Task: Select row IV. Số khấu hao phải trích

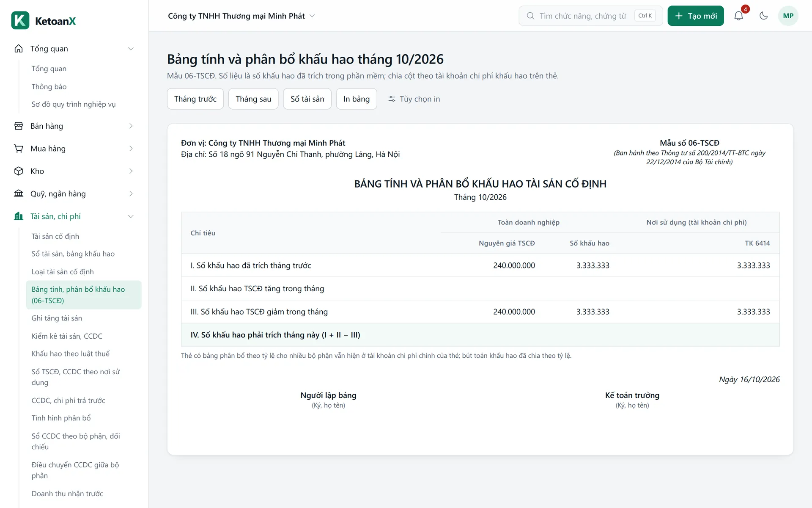Action: pyautogui.click(x=480, y=335)
